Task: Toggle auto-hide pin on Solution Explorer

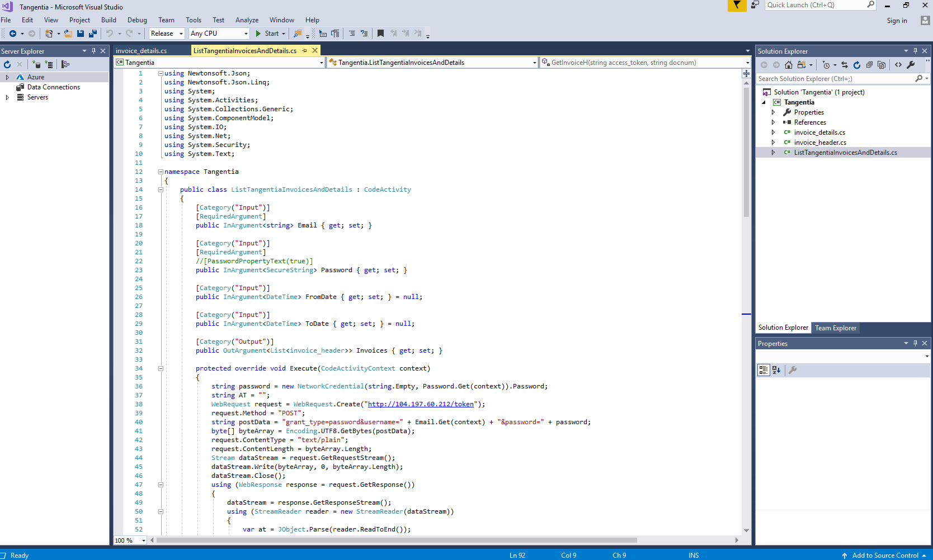Action: [915, 51]
